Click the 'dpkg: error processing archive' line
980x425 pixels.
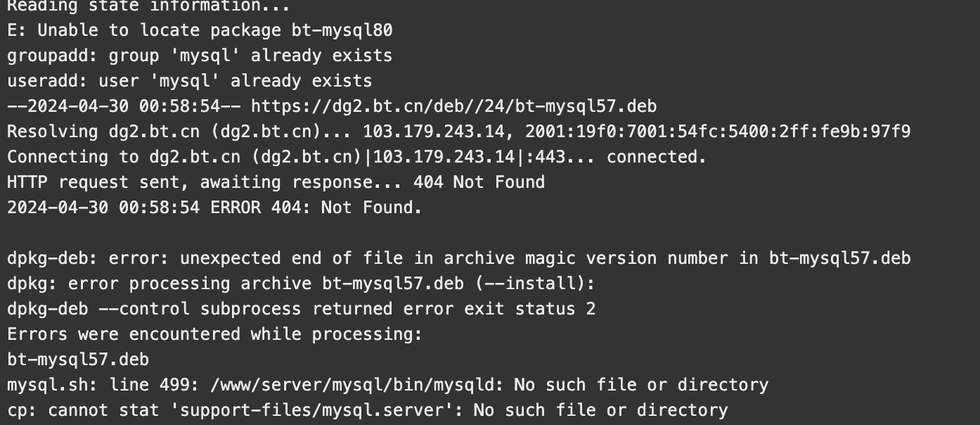[301, 284]
